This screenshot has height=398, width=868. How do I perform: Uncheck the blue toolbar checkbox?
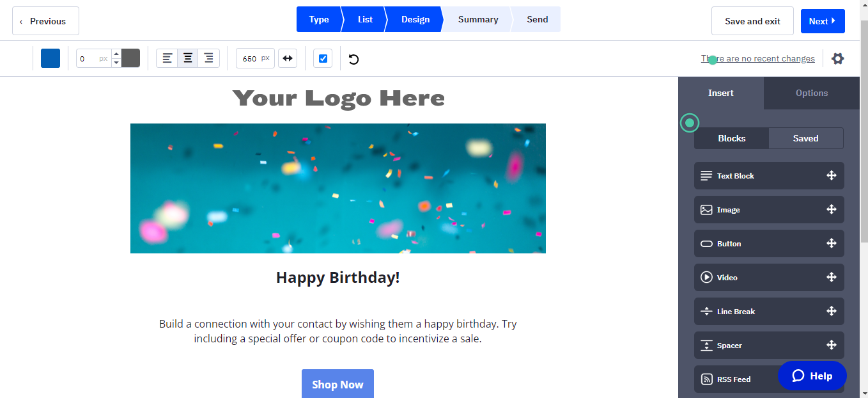coord(323,58)
